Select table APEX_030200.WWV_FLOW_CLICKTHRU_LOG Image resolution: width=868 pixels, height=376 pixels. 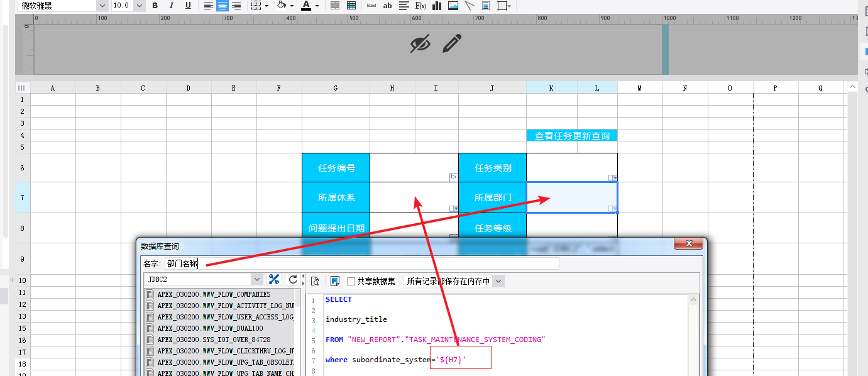pos(220,351)
